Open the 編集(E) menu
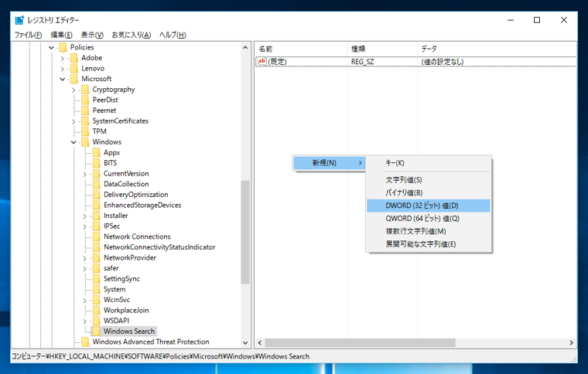The height and width of the screenshot is (374, 588). point(61,35)
